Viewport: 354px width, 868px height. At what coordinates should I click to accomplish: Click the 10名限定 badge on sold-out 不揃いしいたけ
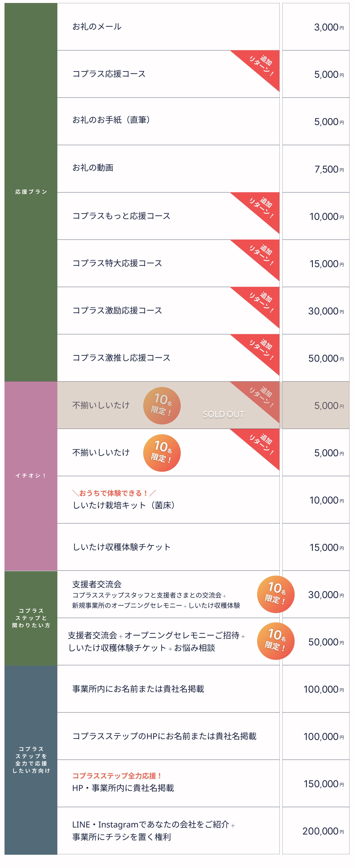click(x=162, y=405)
